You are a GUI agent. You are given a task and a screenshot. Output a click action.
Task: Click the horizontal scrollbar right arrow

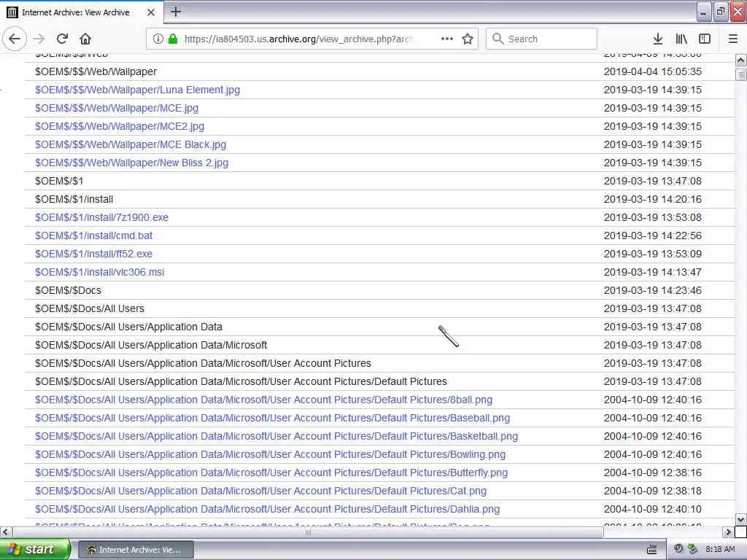coord(729,532)
